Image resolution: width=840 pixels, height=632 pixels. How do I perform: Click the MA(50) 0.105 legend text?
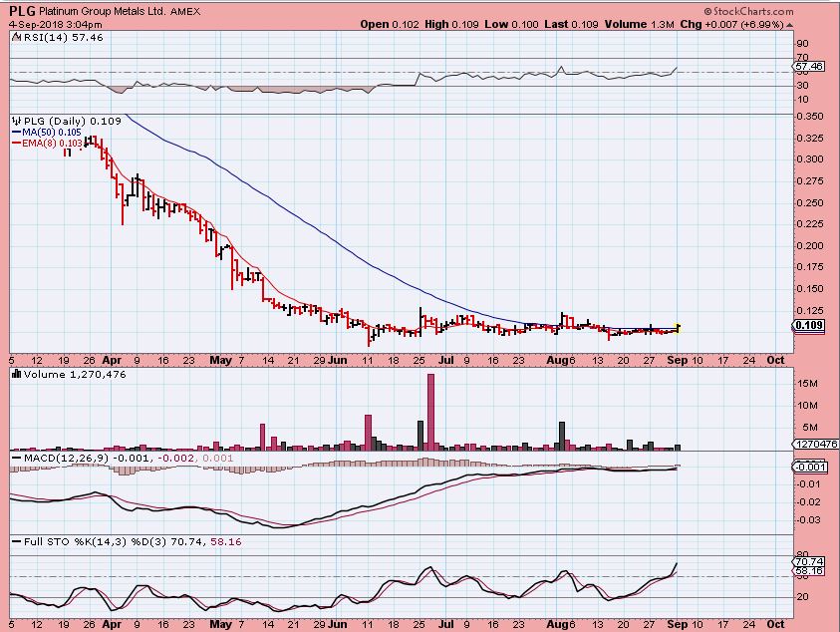coord(52,133)
